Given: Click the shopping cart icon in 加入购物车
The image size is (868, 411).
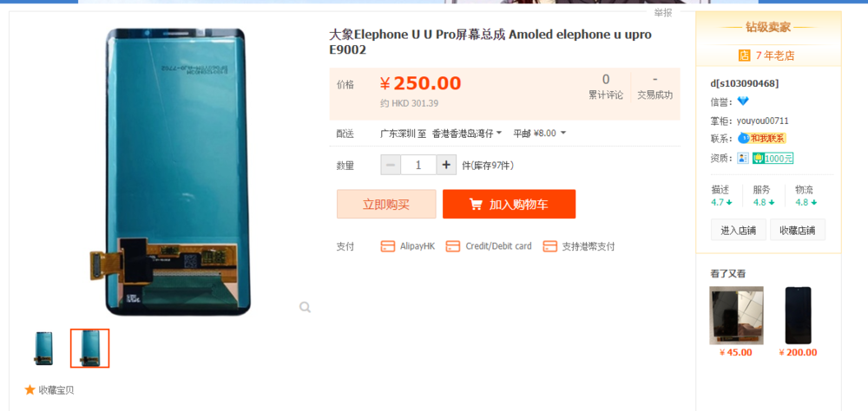Looking at the screenshot, I should click(x=476, y=205).
